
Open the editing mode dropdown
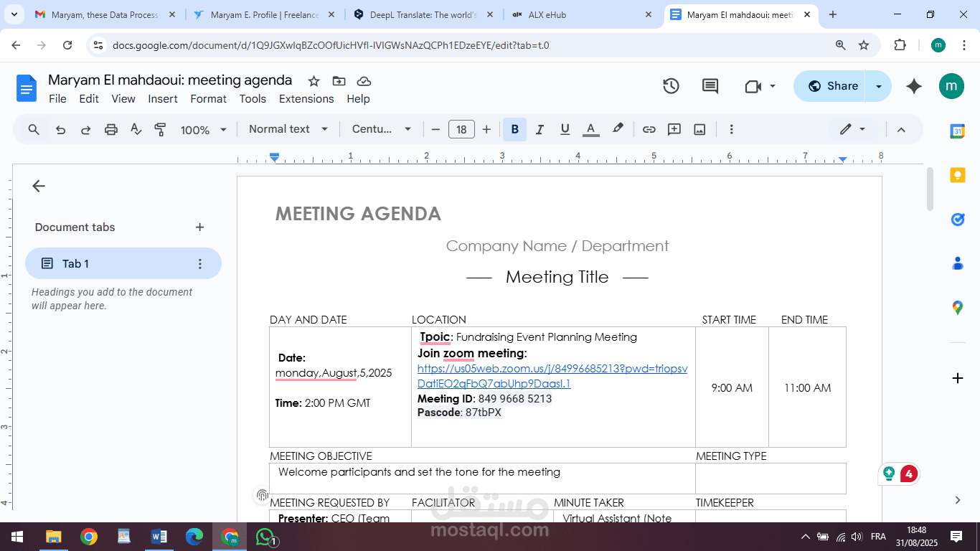[x=853, y=130]
